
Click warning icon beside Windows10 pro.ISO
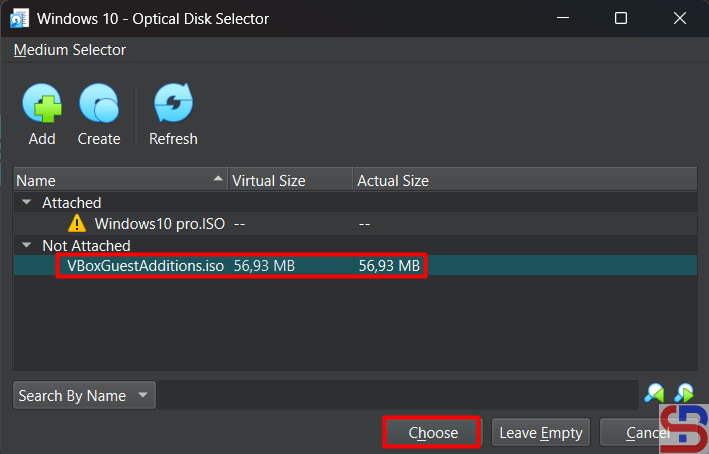coord(78,224)
